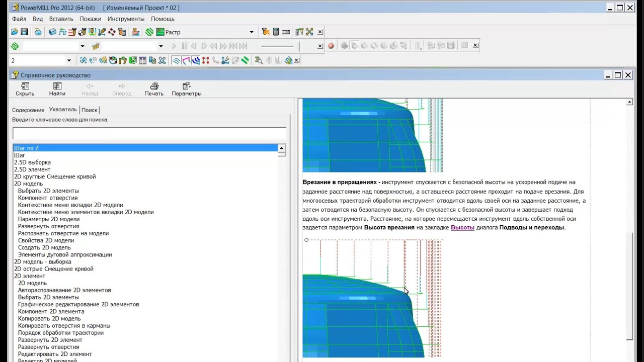Select index entry '2D модель - выборка'
Image resolution: width=644 pixels, height=362 pixels.
[43, 262]
